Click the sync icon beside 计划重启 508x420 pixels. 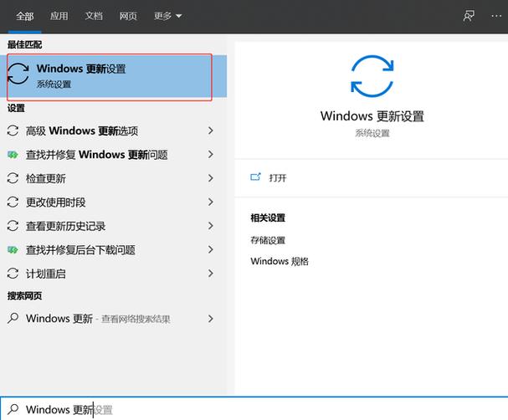pos(13,274)
